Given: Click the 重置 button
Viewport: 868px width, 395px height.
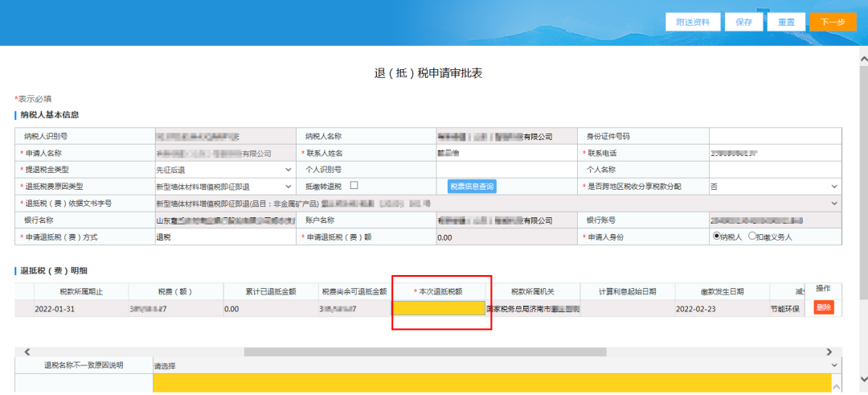Looking at the screenshot, I should [x=786, y=23].
